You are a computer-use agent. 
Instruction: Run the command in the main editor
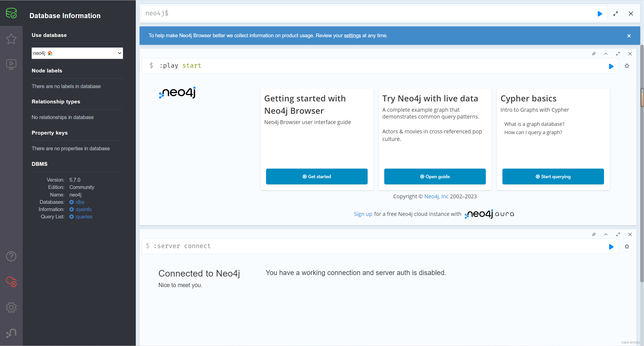(x=600, y=14)
